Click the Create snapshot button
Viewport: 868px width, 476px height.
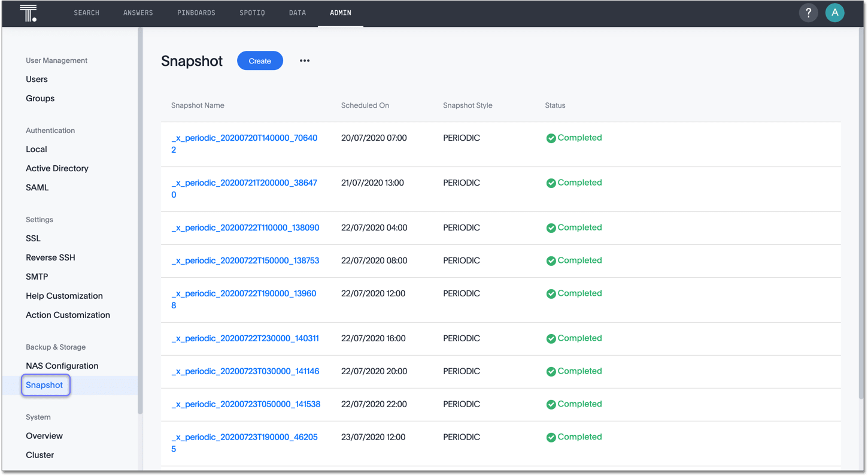[260, 60]
